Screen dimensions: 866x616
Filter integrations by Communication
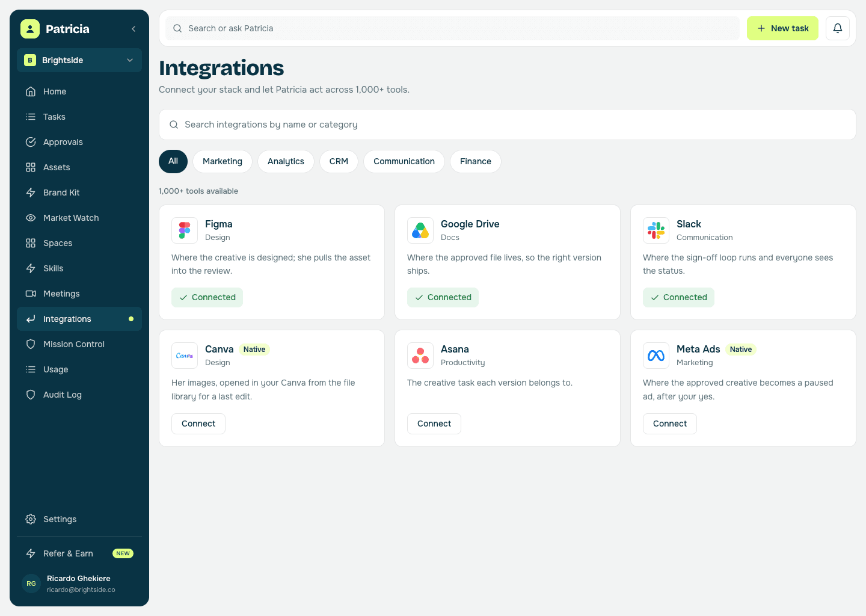point(404,161)
